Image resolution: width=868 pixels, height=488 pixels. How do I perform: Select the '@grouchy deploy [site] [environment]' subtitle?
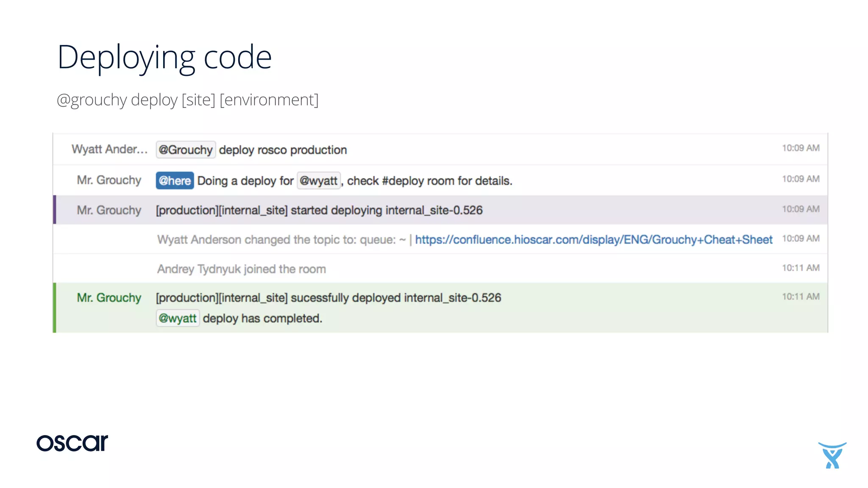click(187, 100)
